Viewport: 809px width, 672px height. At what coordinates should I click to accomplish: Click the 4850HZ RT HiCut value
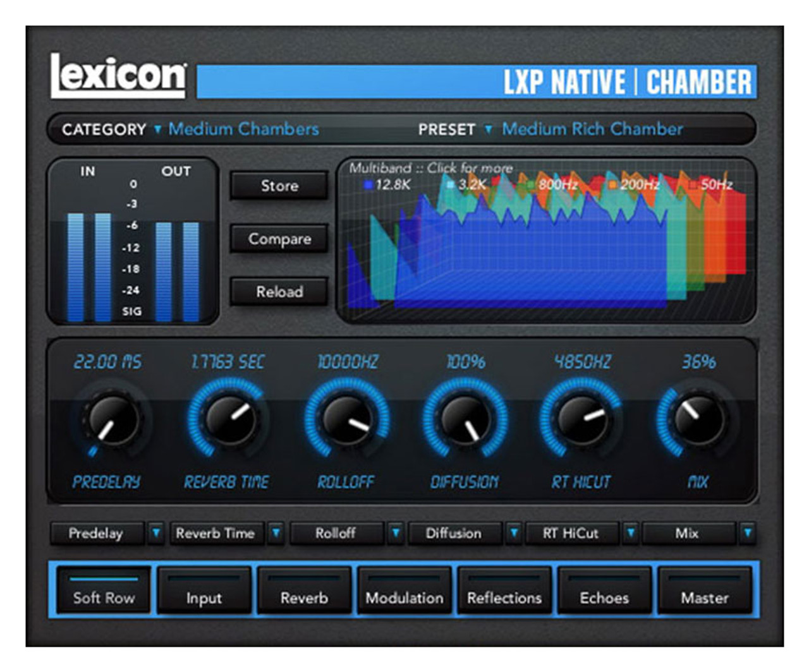point(583,362)
